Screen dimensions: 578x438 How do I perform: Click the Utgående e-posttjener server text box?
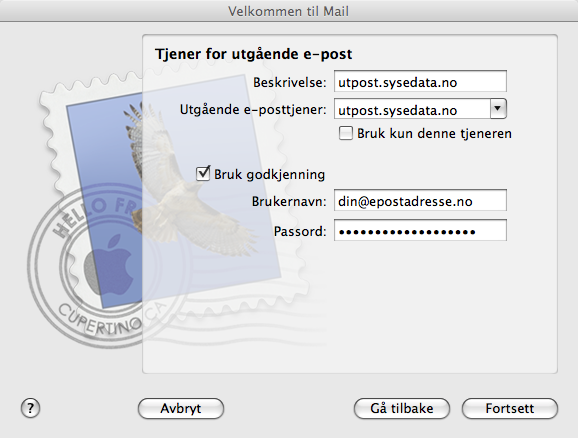click(x=412, y=109)
